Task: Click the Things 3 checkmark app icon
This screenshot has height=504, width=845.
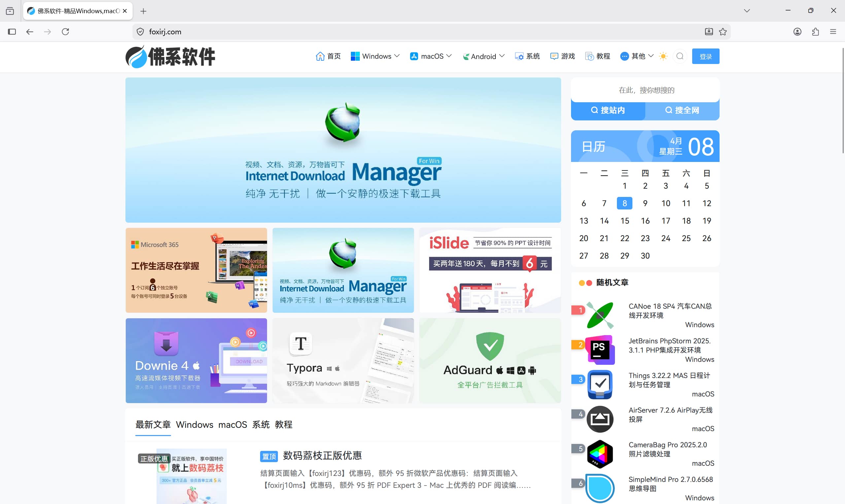Action: (600, 385)
